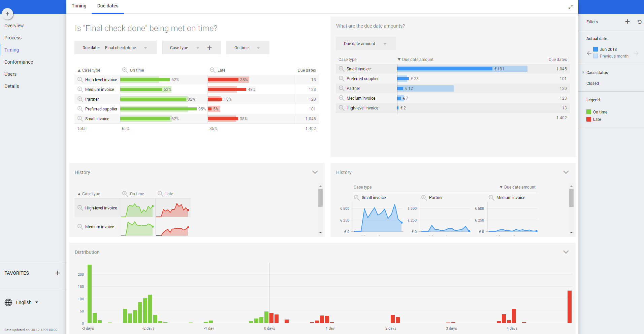
Task: Add a new filter with the plus icon
Action: (627, 22)
